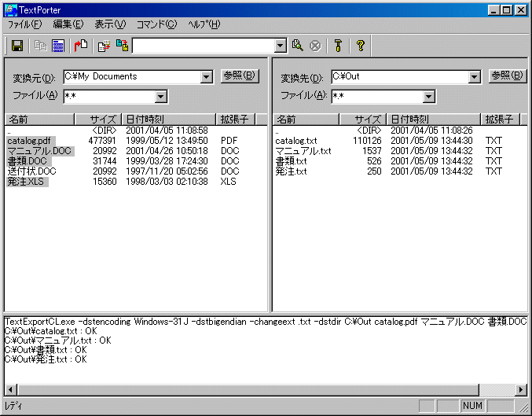This screenshot has height=416, width=532.
Task: Open the コマンド(C) menu
Action: click(156, 24)
